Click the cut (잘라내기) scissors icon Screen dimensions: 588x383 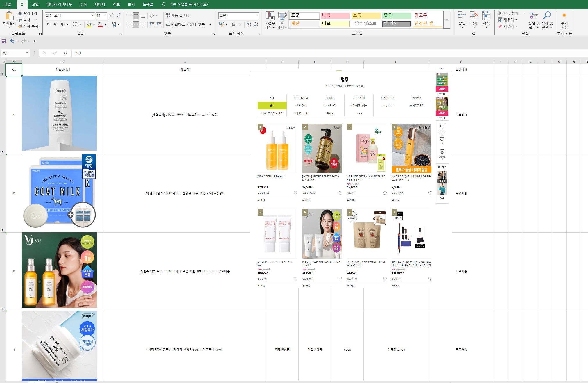click(20, 13)
